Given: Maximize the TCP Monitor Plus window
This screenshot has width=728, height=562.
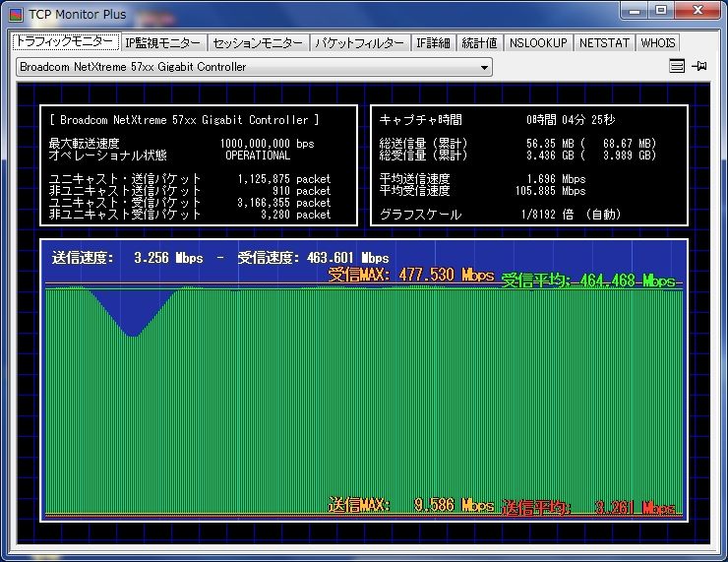Looking at the screenshot, I should click(x=661, y=11).
